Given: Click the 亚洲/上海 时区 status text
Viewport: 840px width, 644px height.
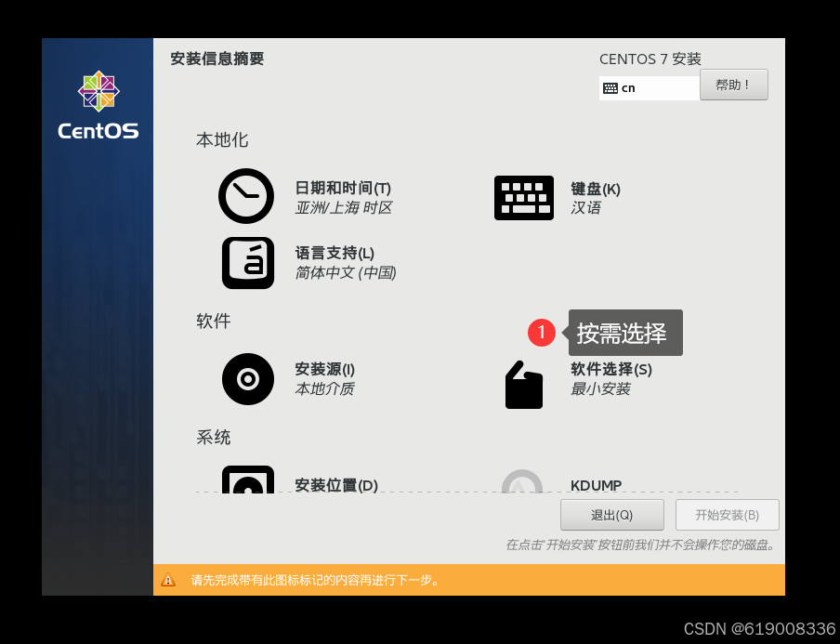Looking at the screenshot, I should coord(344,208).
